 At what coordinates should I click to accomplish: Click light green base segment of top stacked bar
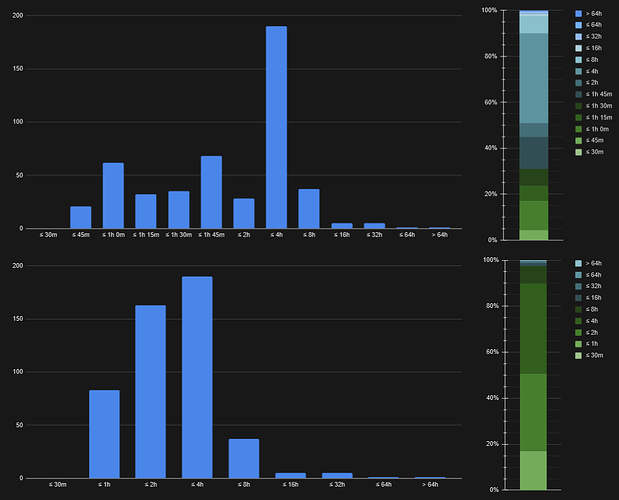[534, 235]
